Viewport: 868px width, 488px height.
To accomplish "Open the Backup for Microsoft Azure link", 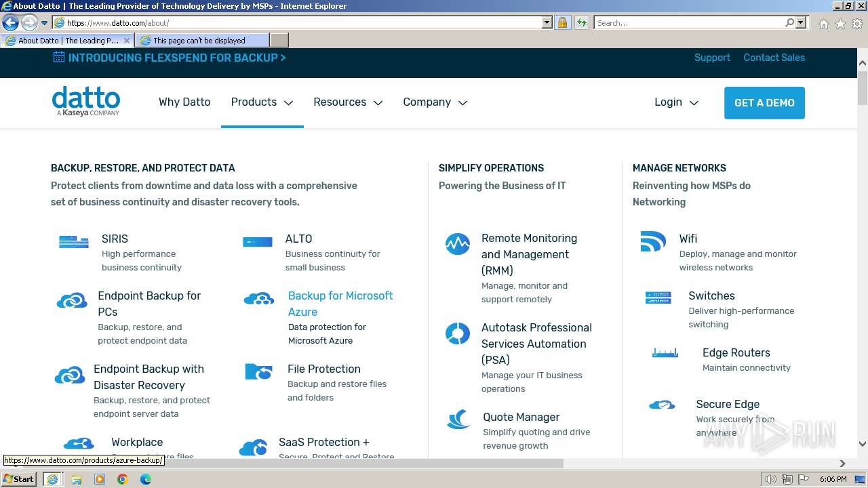I will point(340,304).
